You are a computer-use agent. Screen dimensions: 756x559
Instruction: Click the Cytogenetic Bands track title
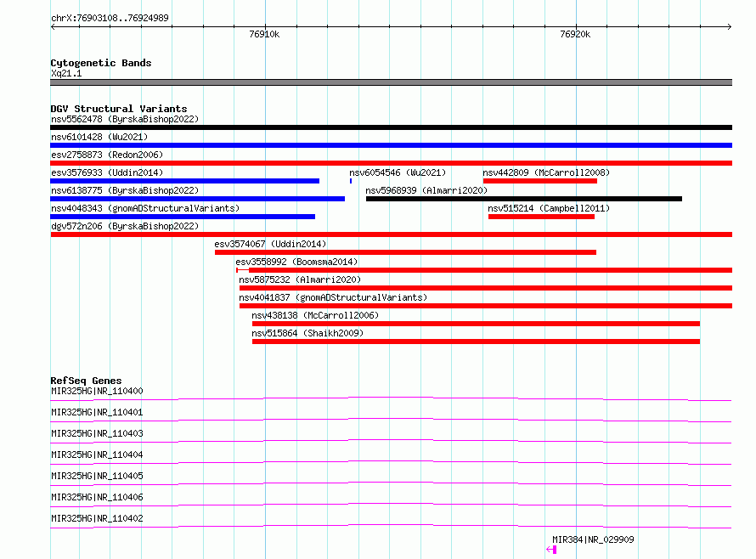point(101,63)
